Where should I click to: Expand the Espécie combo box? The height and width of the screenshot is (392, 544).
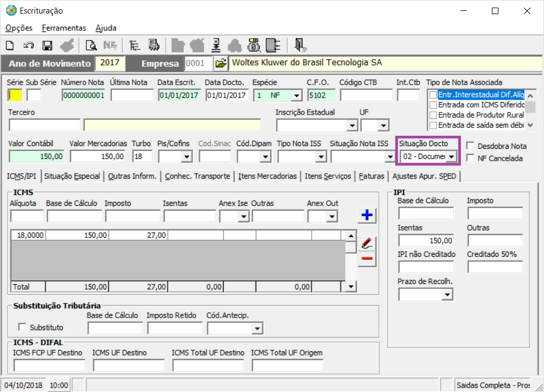[296, 96]
